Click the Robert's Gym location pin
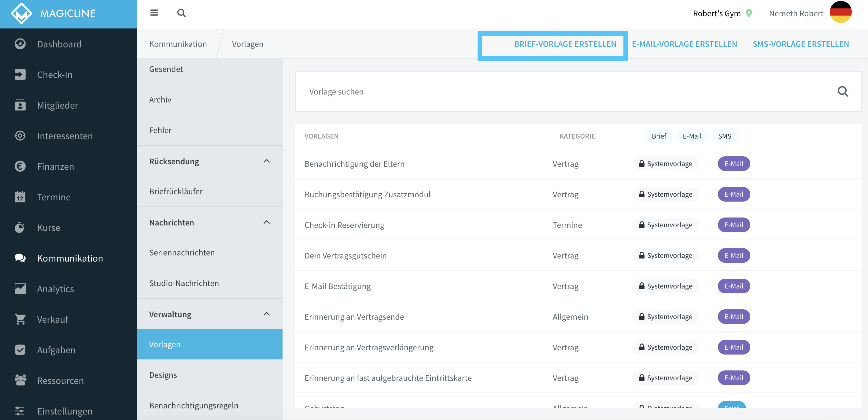868x420 pixels. click(x=749, y=13)
